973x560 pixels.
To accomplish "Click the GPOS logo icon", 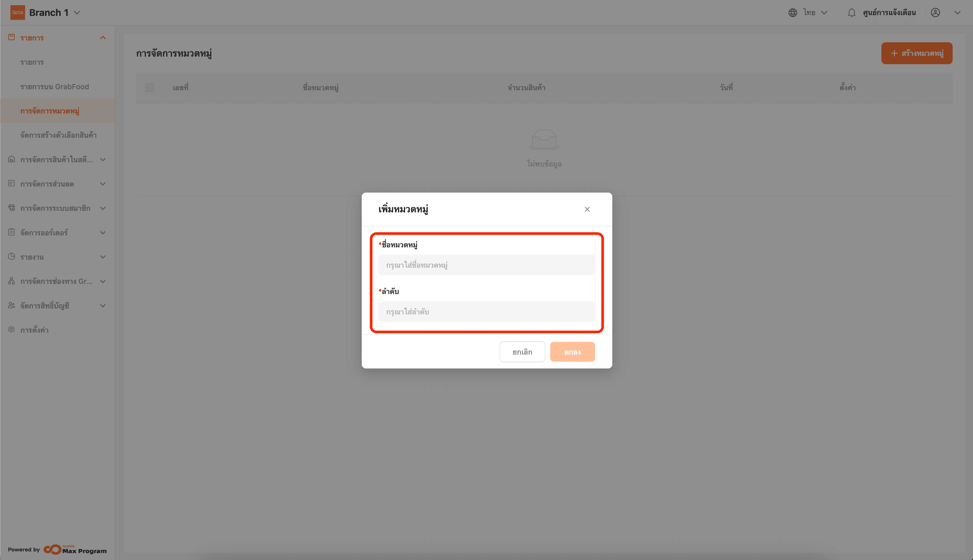I will coord(18,12).
